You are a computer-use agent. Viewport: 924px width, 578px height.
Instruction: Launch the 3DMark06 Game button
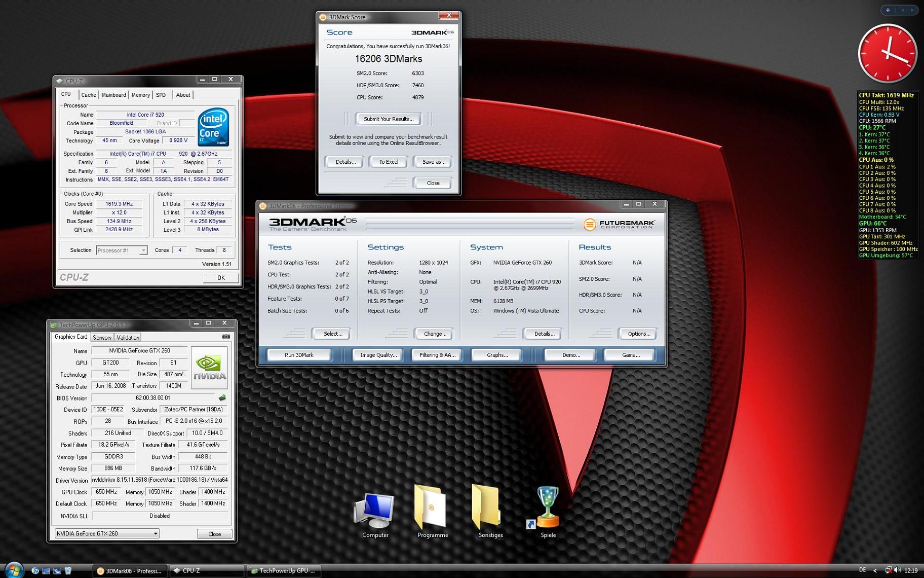point(630,355)
